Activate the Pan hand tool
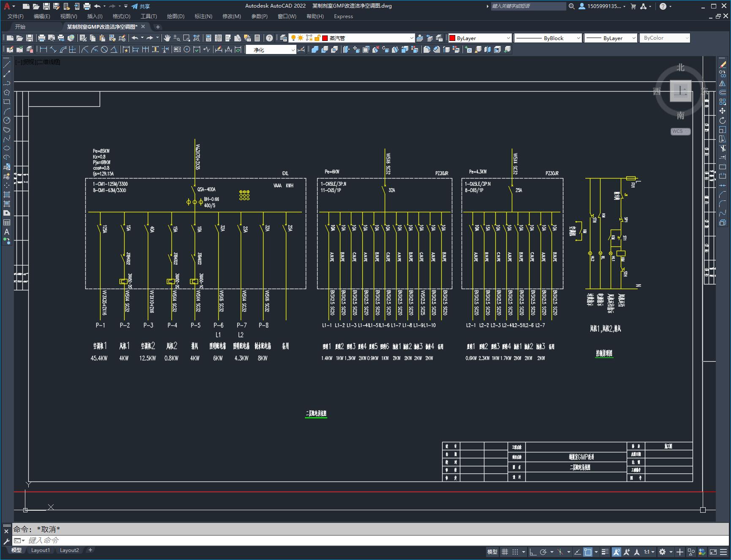Image resolution: width=731 pixels, height=560 pixels. click(167, 38)
